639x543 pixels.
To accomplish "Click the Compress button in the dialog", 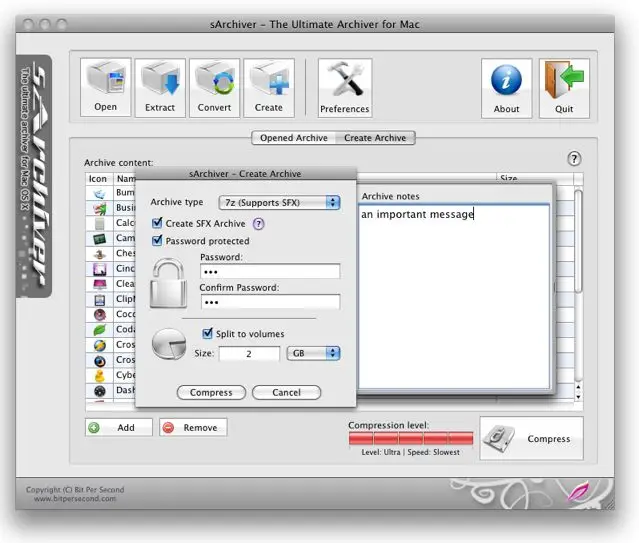I will click(211, 393).
